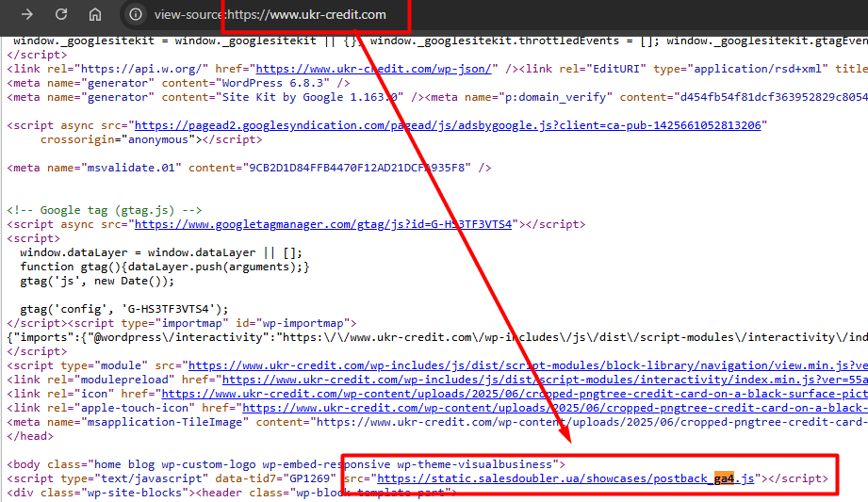Open the site information icon
Image resolution: width=868 pixels, height=502 pixels.
136,14
